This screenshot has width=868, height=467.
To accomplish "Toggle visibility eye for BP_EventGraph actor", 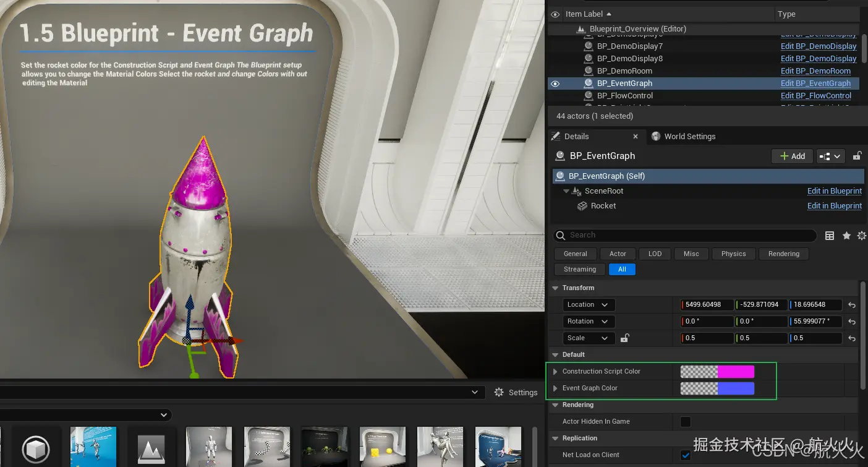I will click(555, 84).
